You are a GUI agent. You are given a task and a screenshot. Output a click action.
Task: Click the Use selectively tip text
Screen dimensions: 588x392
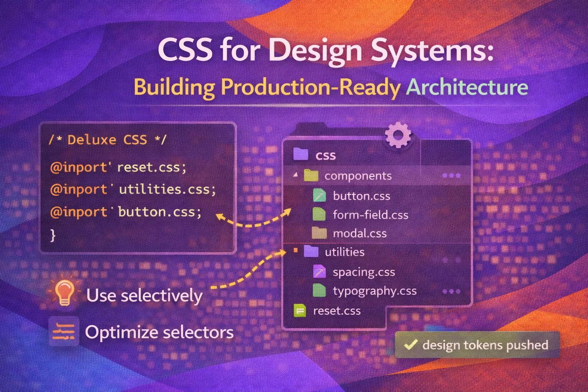tap(144, 296)
